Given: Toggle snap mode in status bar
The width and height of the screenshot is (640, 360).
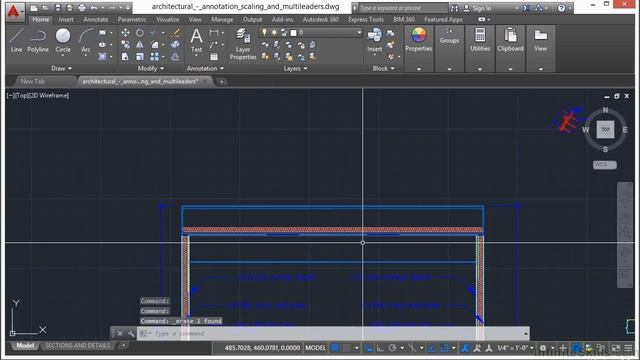Looking at the screenshot, I should (347, 348).
